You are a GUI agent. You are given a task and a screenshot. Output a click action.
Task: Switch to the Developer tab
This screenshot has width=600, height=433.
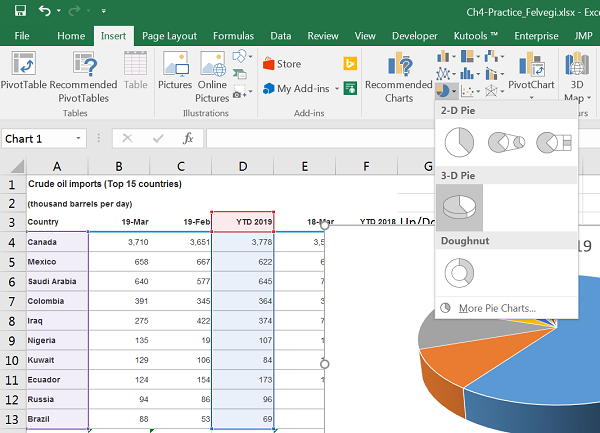(x=414, y=36)
